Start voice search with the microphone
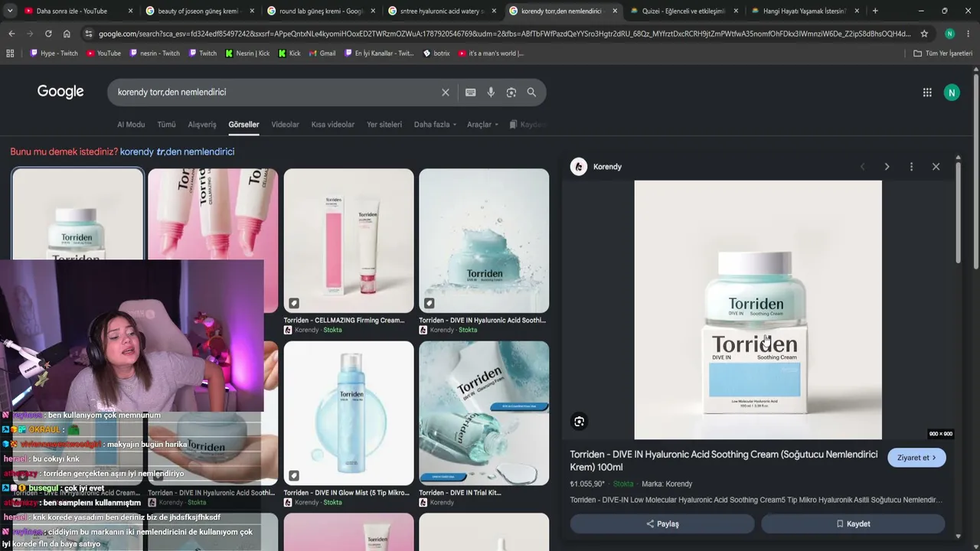The height and width of the screenshot is (551, 980). point(491,92)
